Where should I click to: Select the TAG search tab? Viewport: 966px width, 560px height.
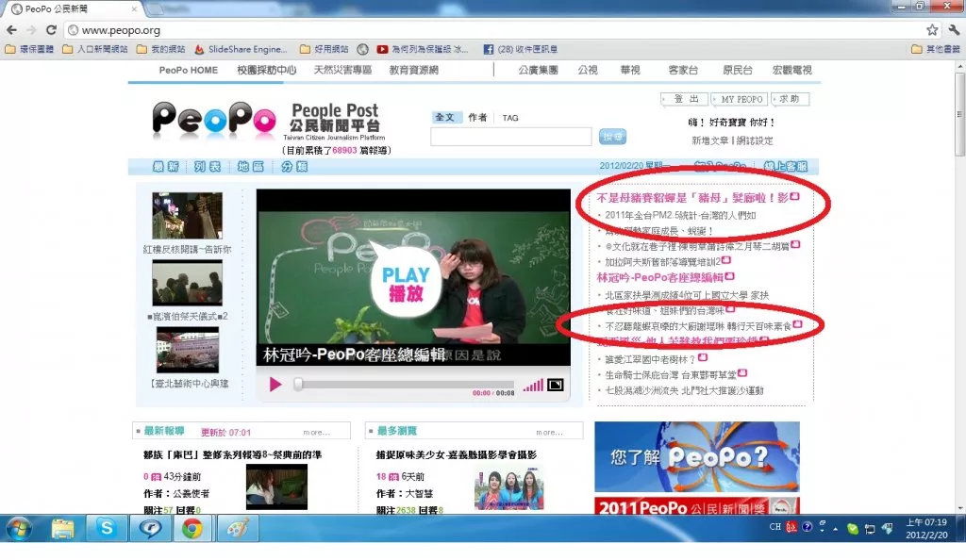point(510,118)
